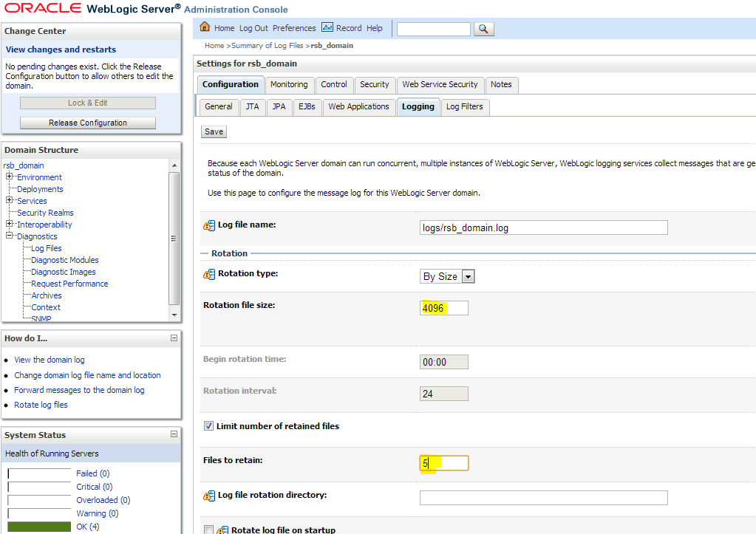Image resolution: width=756 pixels, height=534 pixels.
Task: Click the Home house icon in toolbar
Action: [205, 27]
